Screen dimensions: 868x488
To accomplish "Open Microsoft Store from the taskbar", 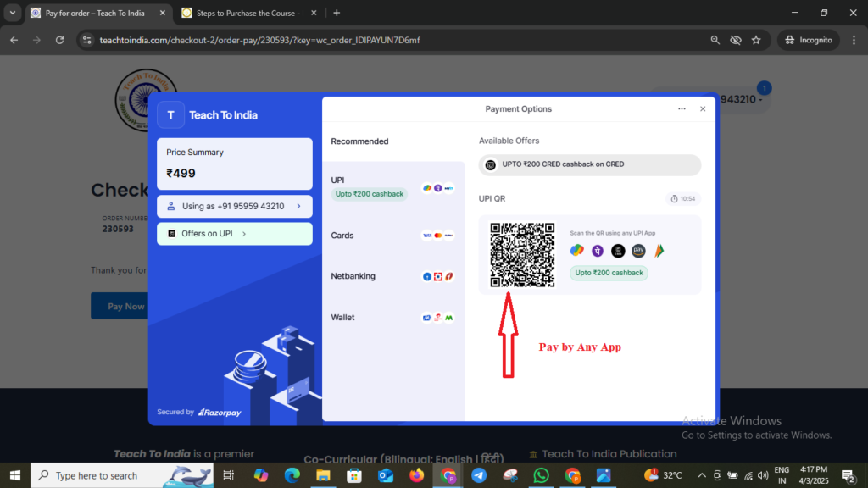I will [x=354, y=475].
